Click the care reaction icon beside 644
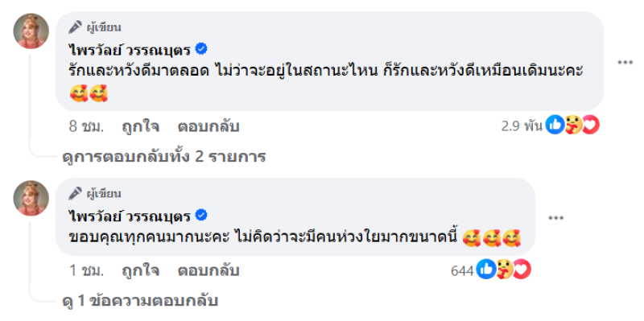The height and width of the screenshot is (321, 644). tap(505, 270)
